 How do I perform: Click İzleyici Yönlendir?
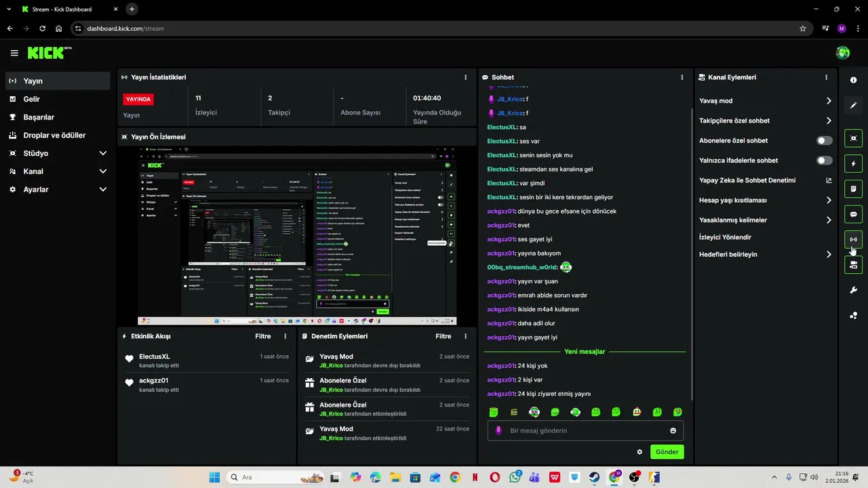click(725, 237)
